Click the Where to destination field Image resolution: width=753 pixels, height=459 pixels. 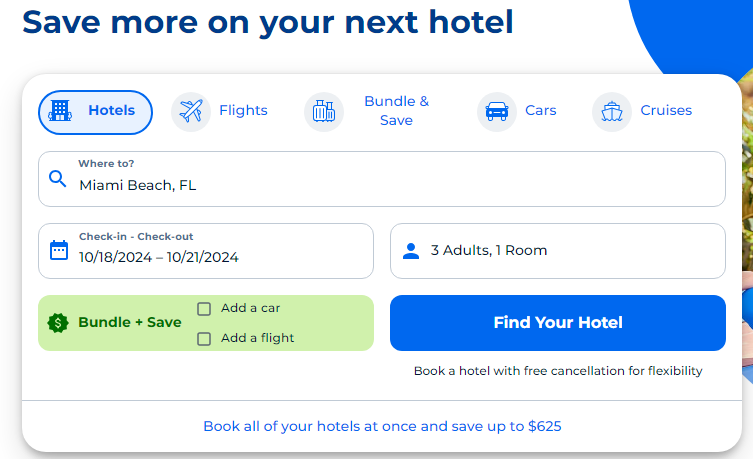point(382,179)
